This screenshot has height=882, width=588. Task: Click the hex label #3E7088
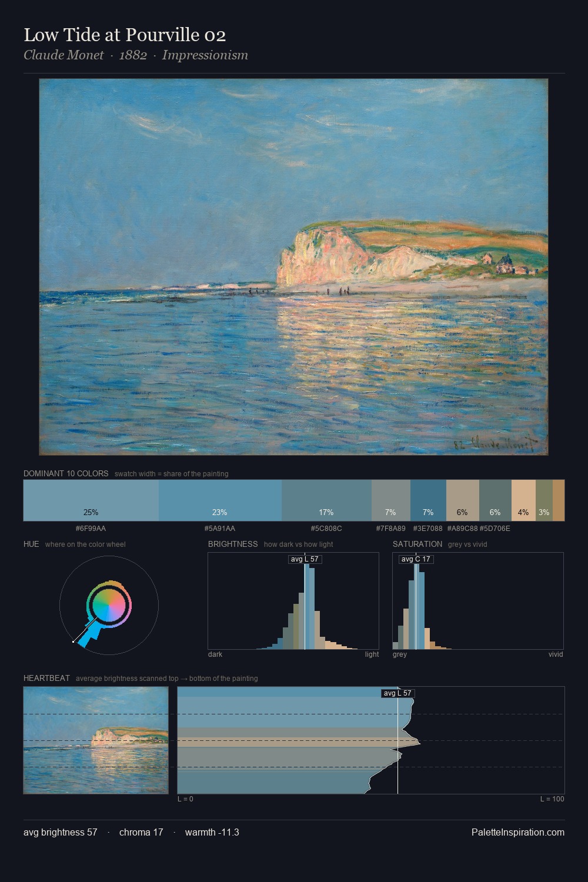(x=428, y=529)
